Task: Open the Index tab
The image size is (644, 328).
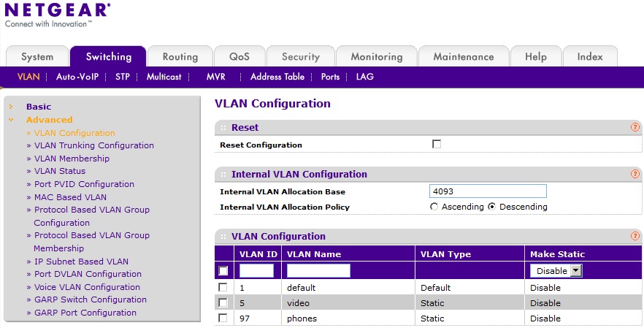Action: click(x=590, y=57)
